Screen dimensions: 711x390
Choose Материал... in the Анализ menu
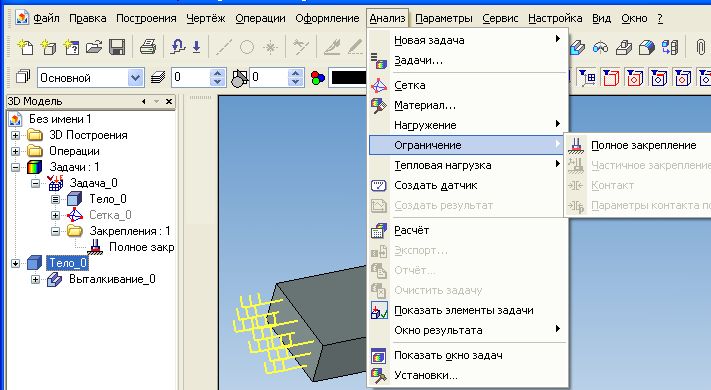pos(468,105)
